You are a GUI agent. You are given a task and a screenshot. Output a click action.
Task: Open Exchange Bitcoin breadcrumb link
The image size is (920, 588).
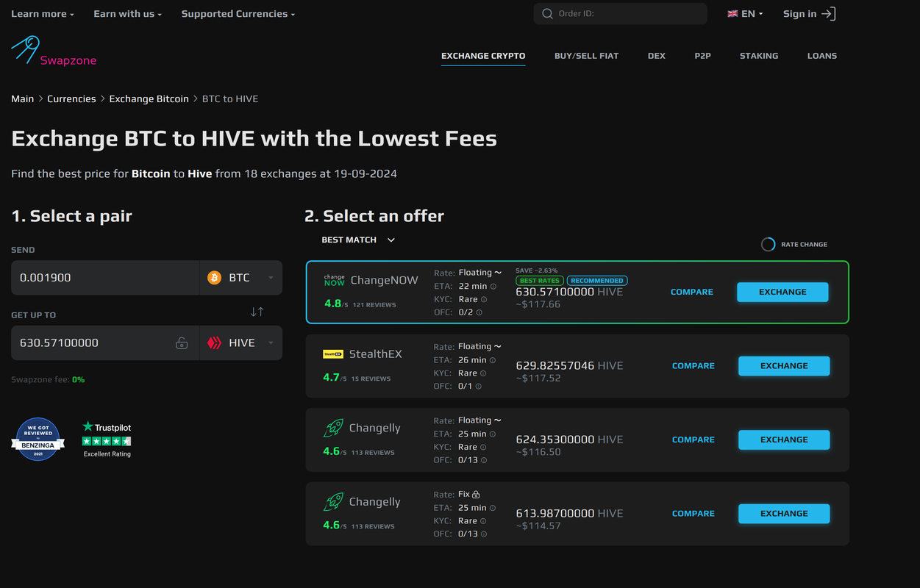click(x=149, y=98)
